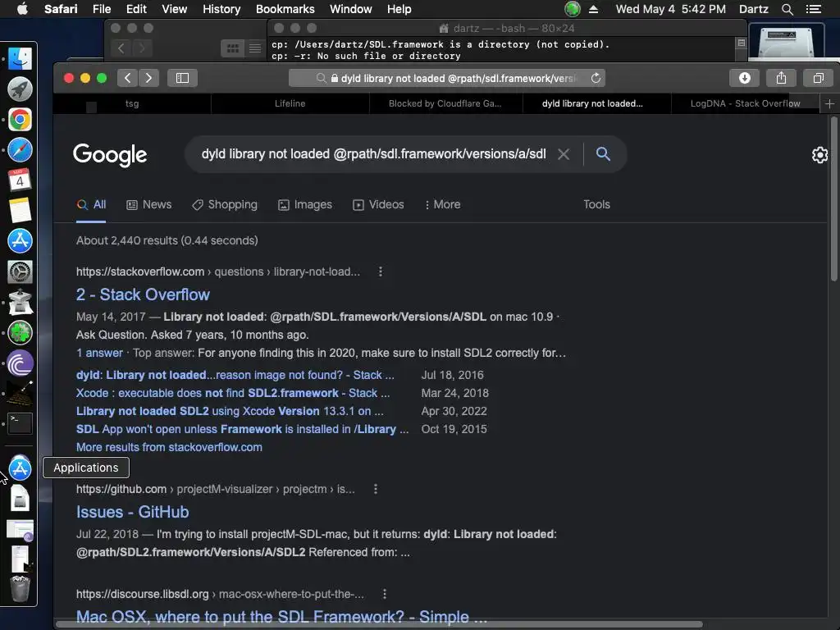Open "Library not loaded SDL2 using Xcode" link
840x630 pixels.
230,411
